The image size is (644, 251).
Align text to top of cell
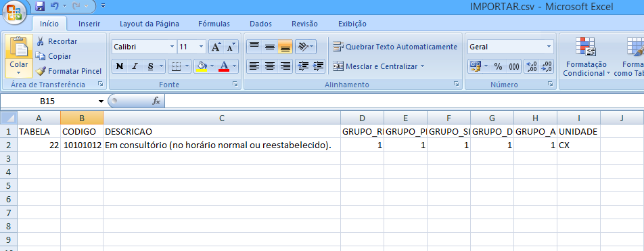click(254, 47)
